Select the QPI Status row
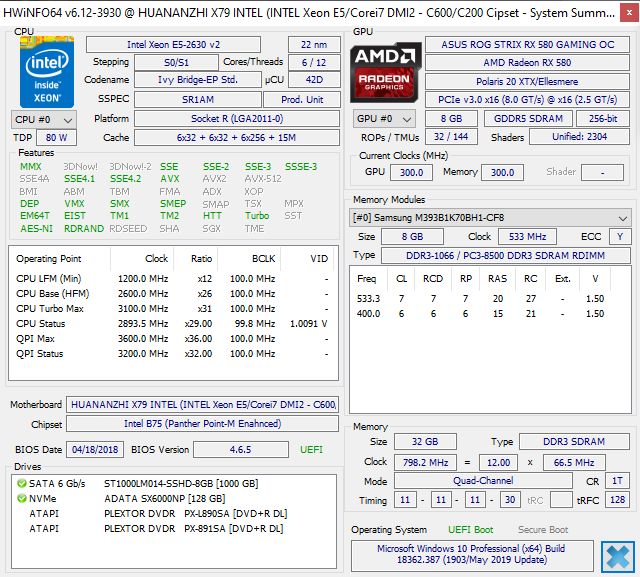This screenshot has height=577, width=640. pyautogui.click(x=173, y=354)
